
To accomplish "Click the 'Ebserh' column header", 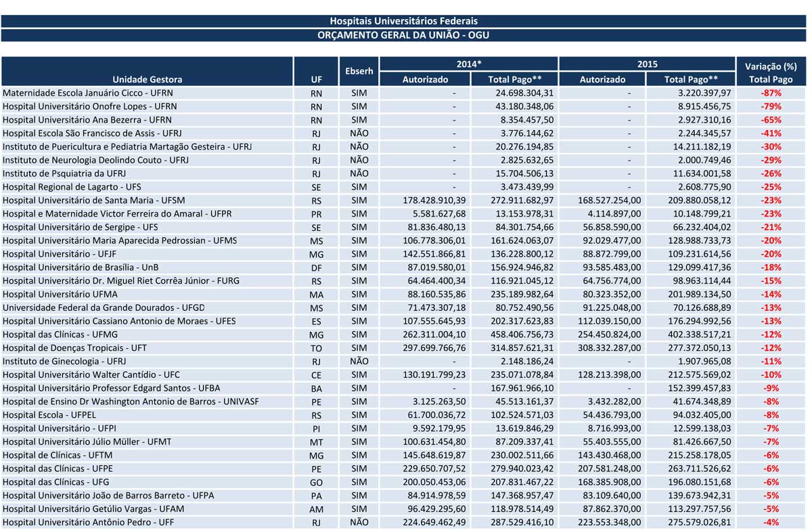I will tap(359, 71).
